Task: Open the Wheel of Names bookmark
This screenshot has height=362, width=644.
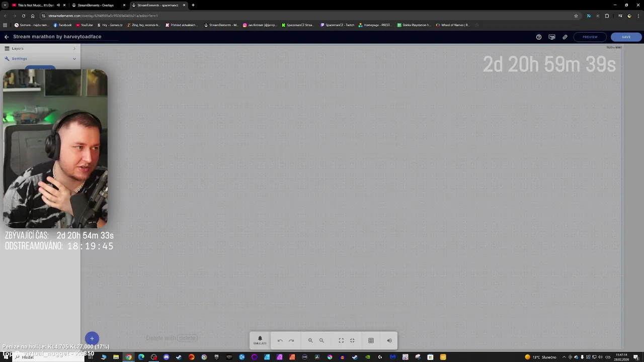Action: click(453, 25)
